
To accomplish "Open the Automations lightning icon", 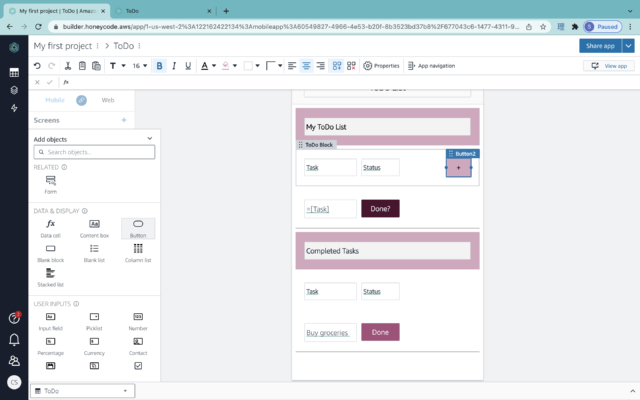I will pos(14,108).
